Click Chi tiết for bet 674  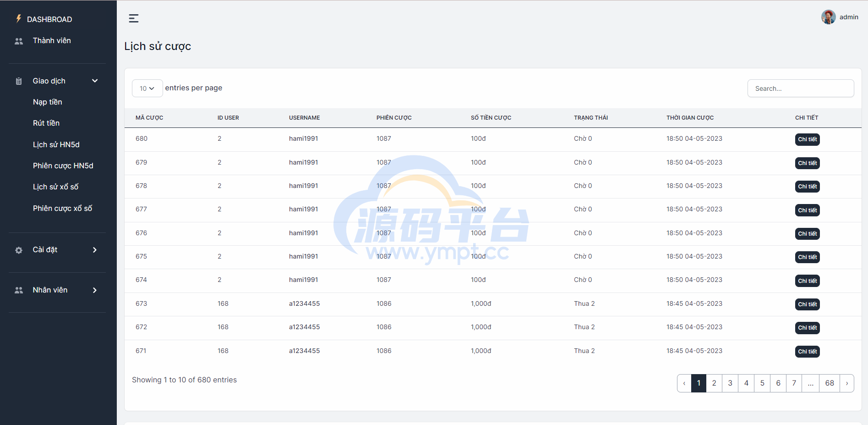[x=807, y=281]
